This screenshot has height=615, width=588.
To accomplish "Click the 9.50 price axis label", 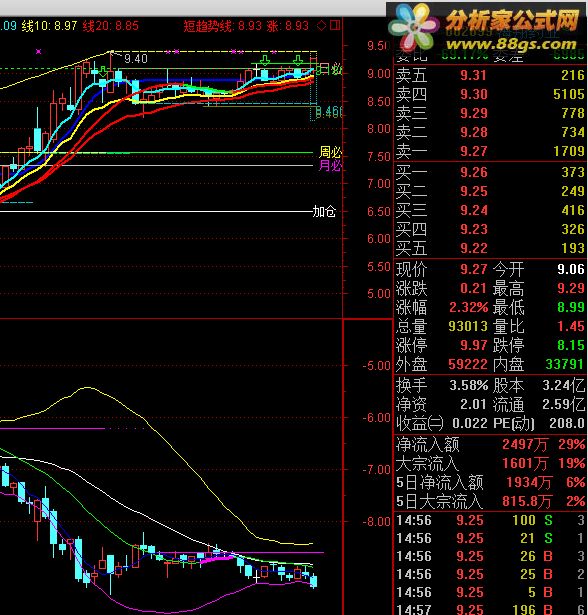I will point(377,46).
